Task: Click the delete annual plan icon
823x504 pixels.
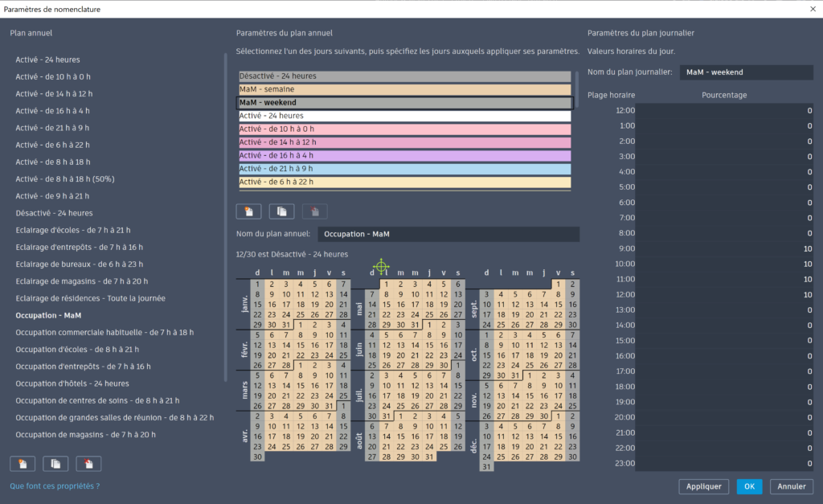Action: 88,464
